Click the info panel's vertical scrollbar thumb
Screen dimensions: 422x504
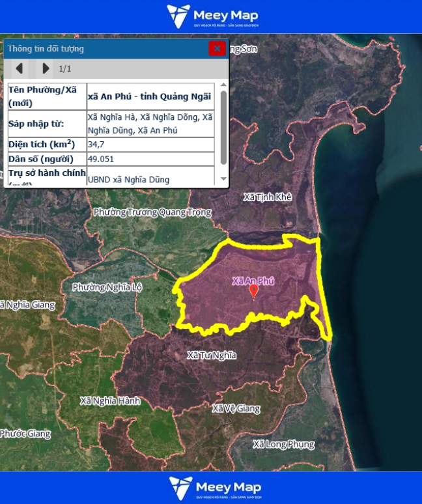click(223, 127)
